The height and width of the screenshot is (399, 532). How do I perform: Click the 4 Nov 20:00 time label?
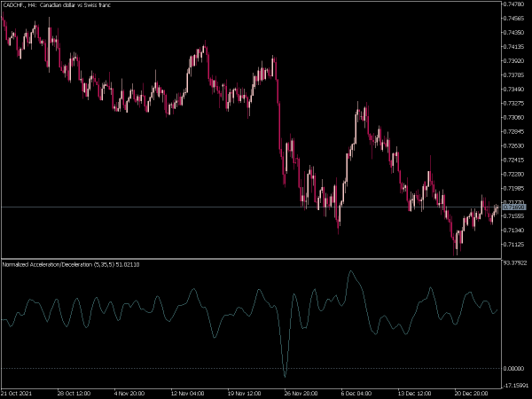click(129, 394)
